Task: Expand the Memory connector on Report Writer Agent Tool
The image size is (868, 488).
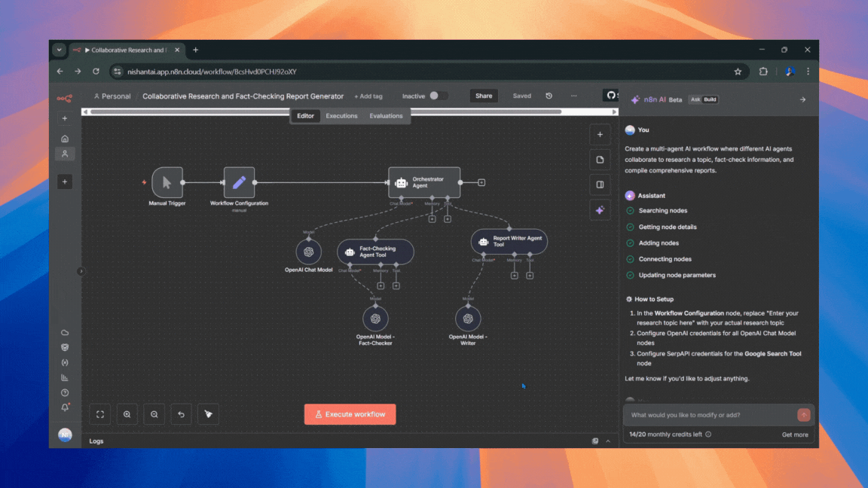Action: [514, 275]
